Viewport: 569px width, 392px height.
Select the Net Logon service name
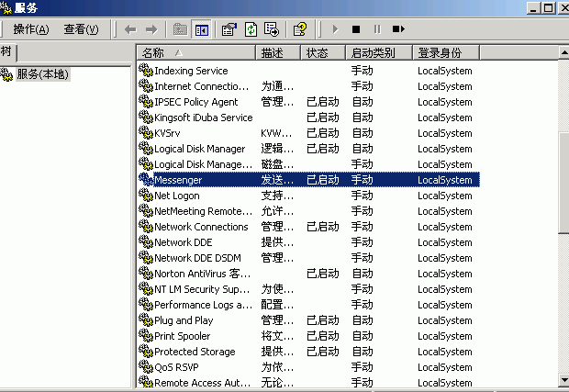point(177,196)
